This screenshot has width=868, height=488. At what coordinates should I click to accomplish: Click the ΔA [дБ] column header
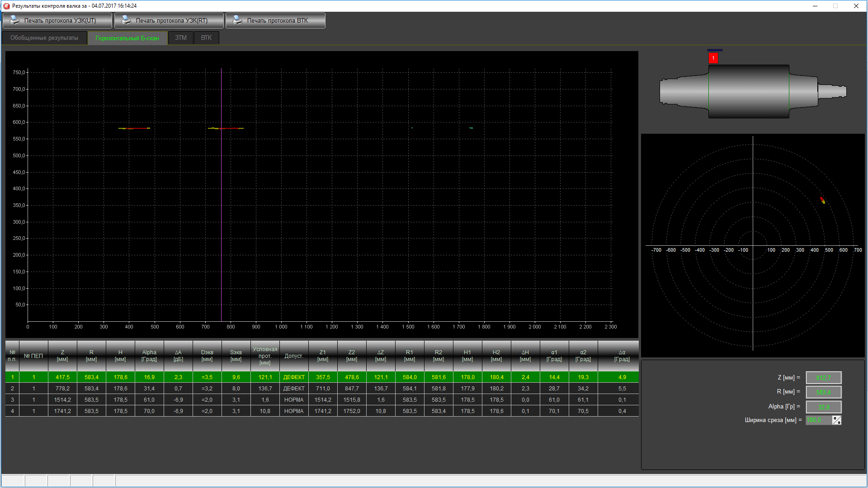click(x=178, y=356)
